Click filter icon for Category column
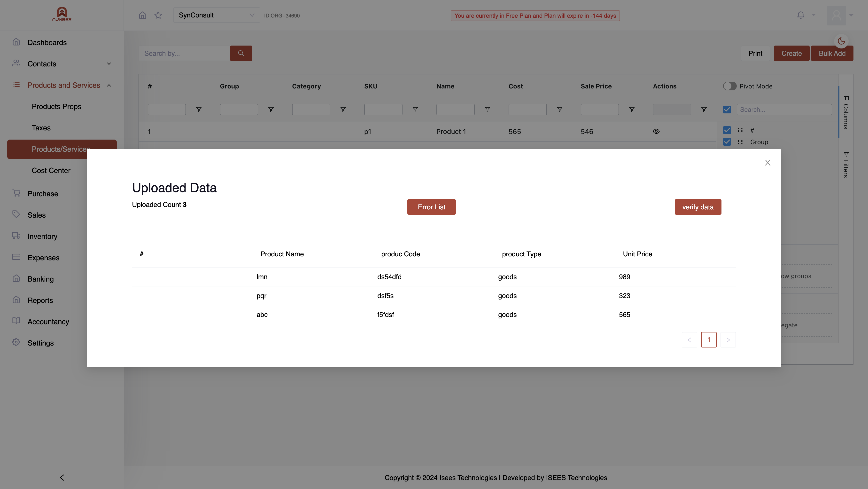868x489 pixels. 343,110
